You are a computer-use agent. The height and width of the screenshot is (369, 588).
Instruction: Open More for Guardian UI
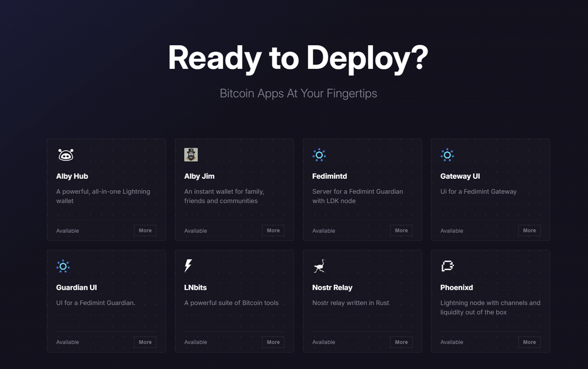click(x=145, y=342)
